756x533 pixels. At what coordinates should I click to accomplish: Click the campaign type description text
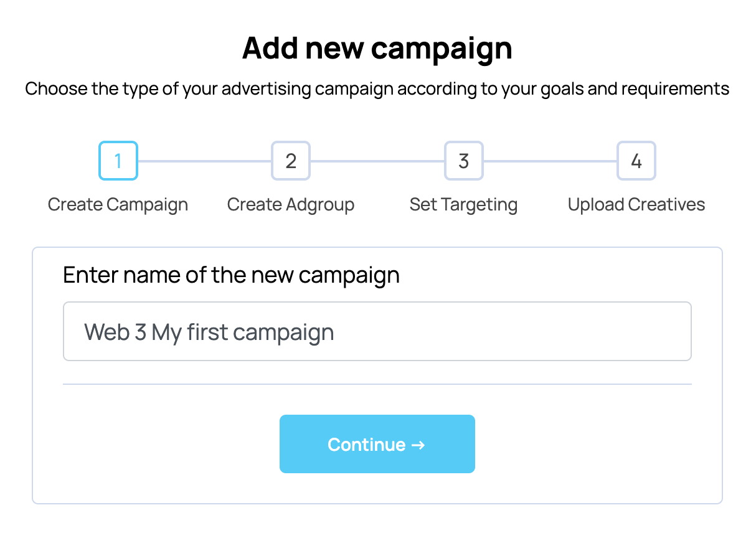377,88
